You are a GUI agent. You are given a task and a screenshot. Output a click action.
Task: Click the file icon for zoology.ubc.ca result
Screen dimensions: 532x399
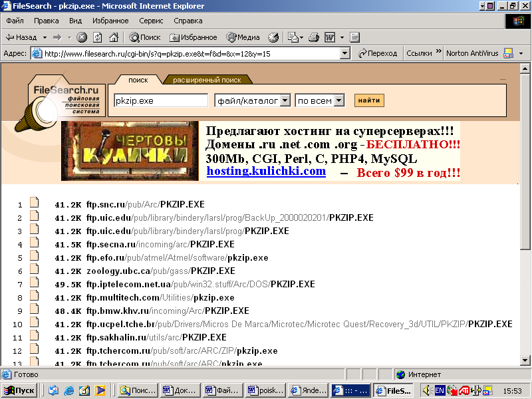click(34, 269)
